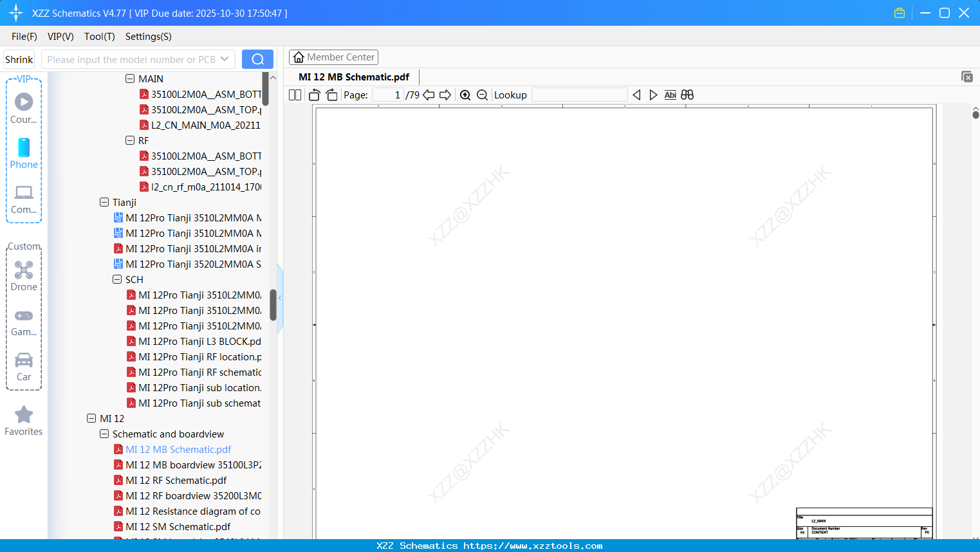The height and width of the screenshot is (552, 980).
Task: Click the Shrink button
Action: pos(19,59)
